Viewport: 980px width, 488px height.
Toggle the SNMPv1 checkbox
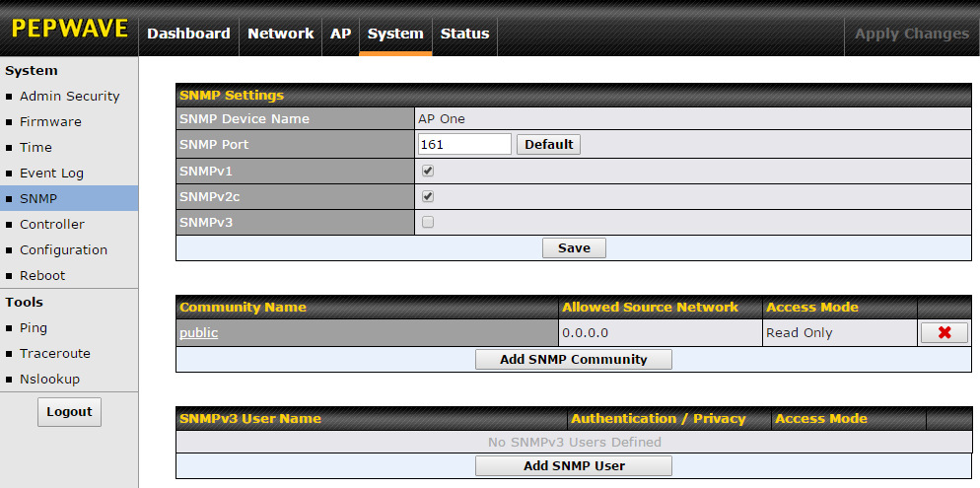click(x=428, y=171)
